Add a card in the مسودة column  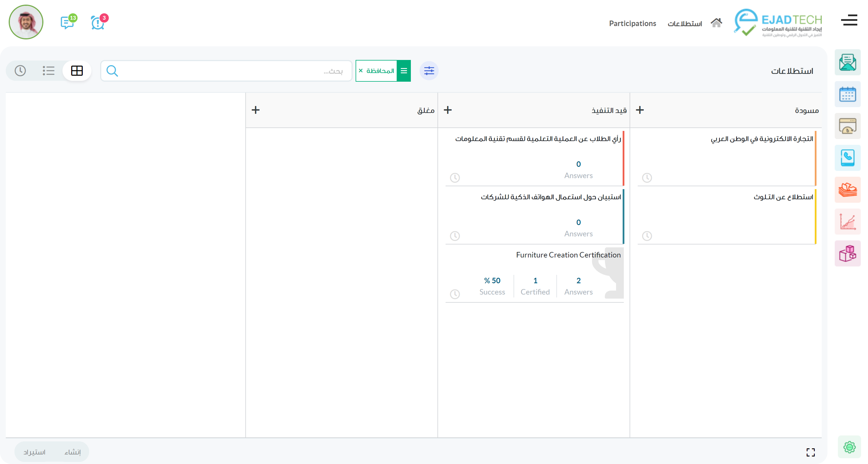tap(639, 110)
